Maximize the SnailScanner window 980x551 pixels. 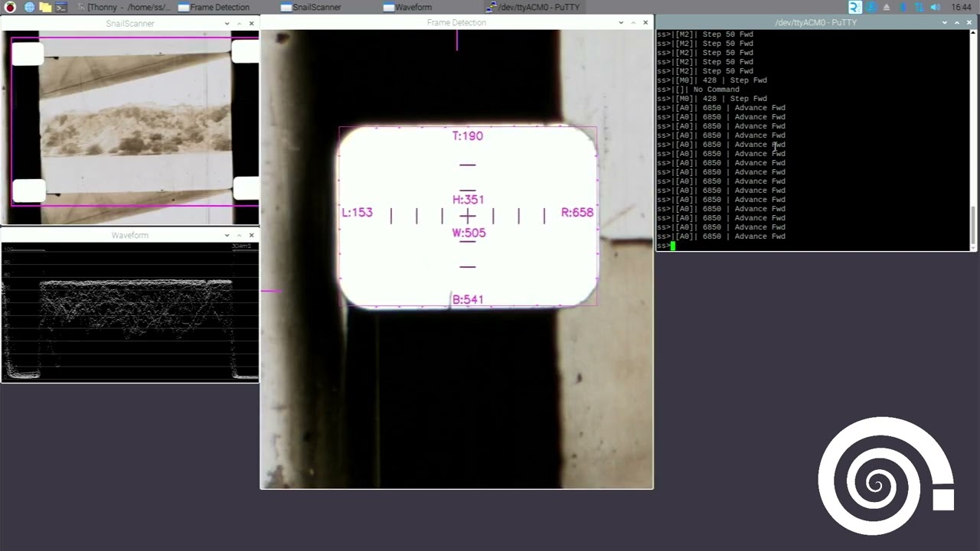(239, 24)
